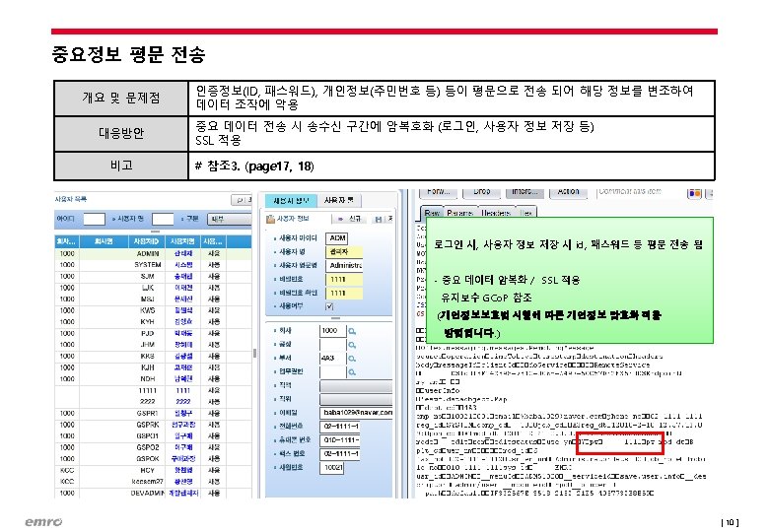Click the 휴대폰 번호 field showing 010-1111
Screen dimensions: 769x532
point(340,440)
